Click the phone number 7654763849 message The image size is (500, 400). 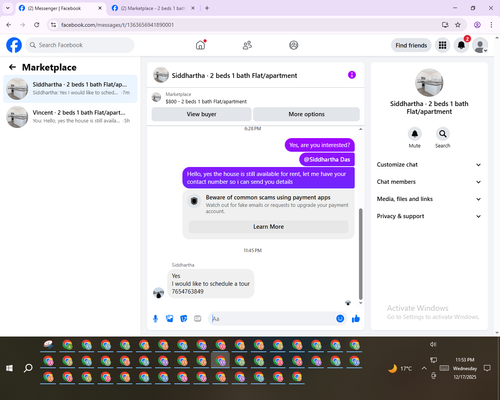pyautogui.click(x=188, y=292)
